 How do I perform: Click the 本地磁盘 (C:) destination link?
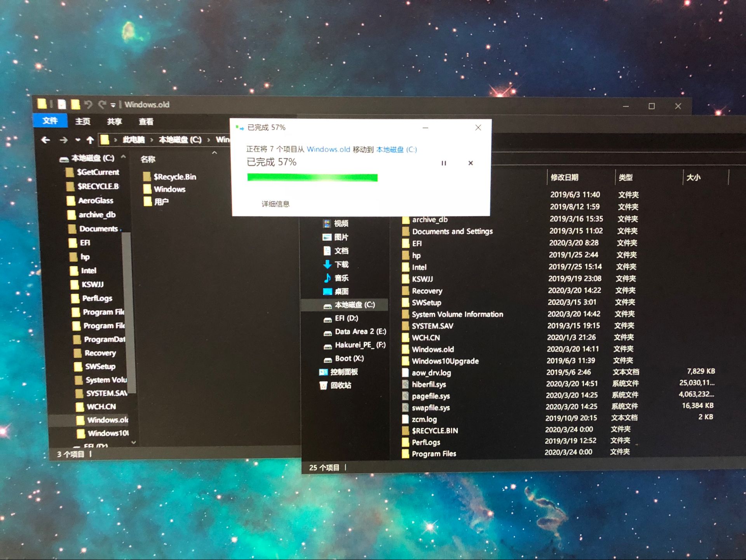(x=396, y=150)
